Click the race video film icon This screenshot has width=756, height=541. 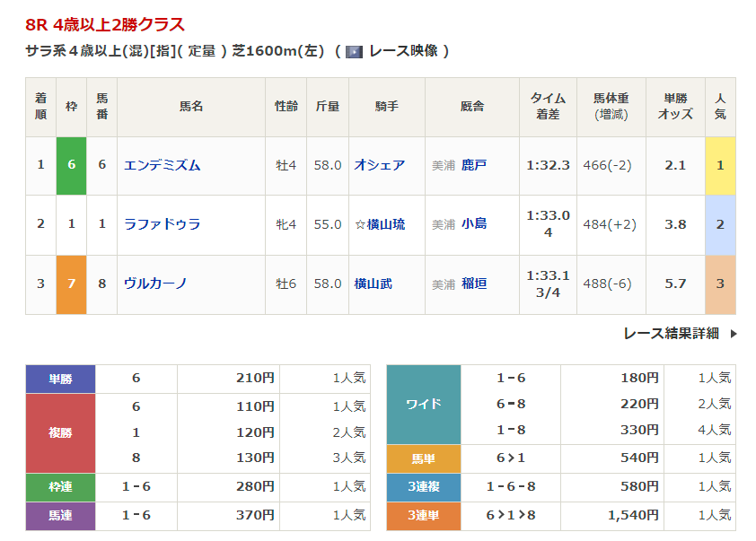tap(354, 51)
